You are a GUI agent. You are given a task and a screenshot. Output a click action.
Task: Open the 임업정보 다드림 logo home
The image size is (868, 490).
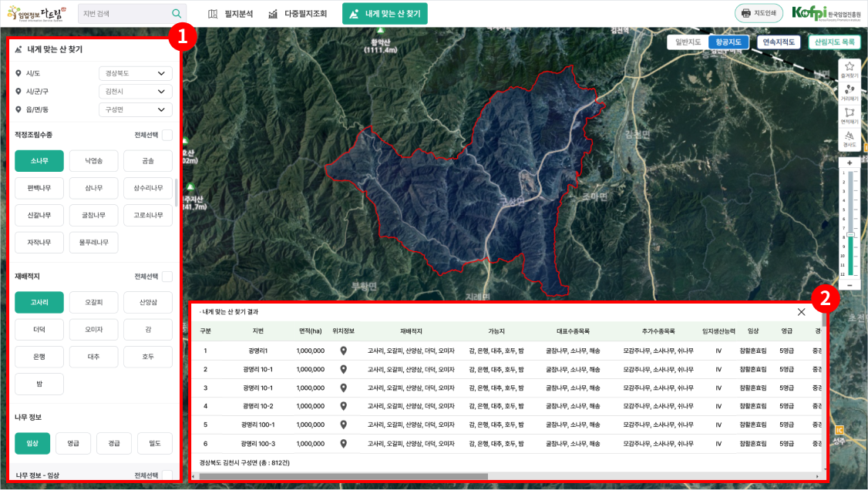click(x=37, y=13)
